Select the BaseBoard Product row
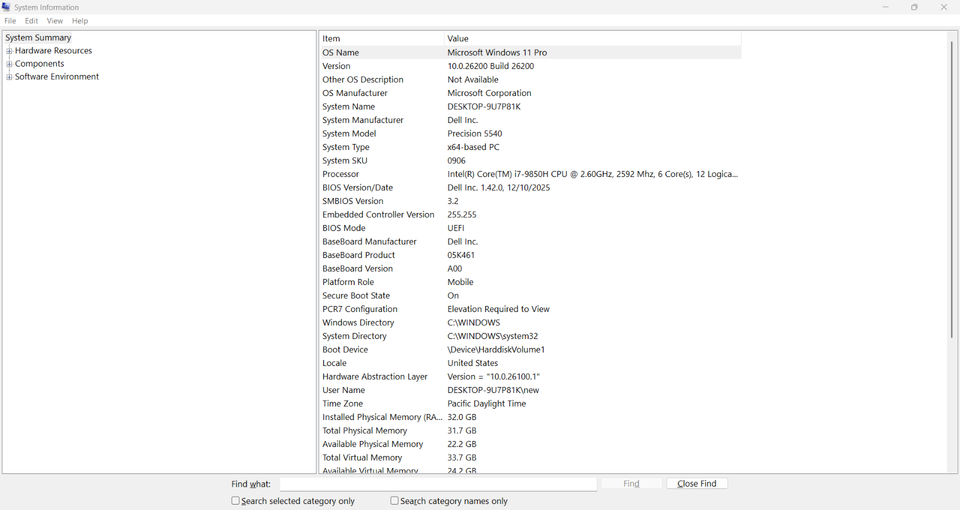The height and width of the screenshot is (510, 960). 530,255
